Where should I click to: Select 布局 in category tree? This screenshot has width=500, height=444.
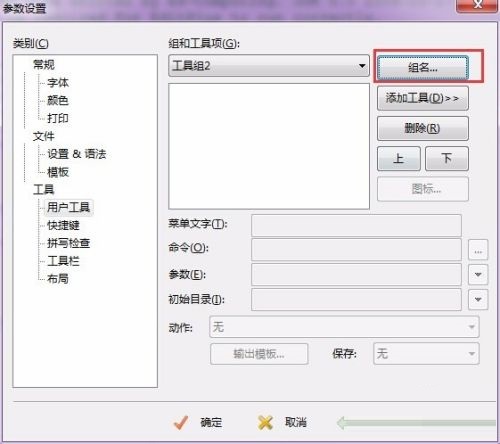(x=58, y=278)
